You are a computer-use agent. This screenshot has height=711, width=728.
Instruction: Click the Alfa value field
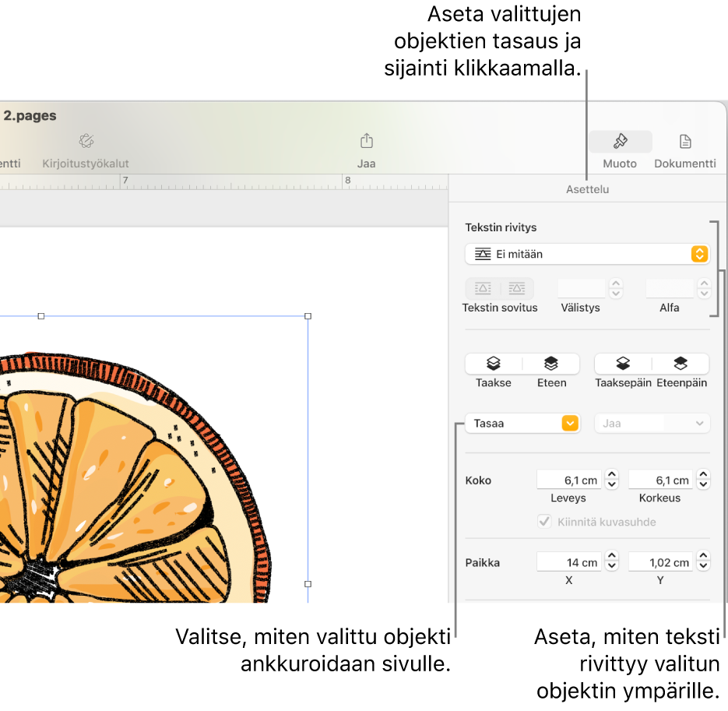click(x=670, y=288)
